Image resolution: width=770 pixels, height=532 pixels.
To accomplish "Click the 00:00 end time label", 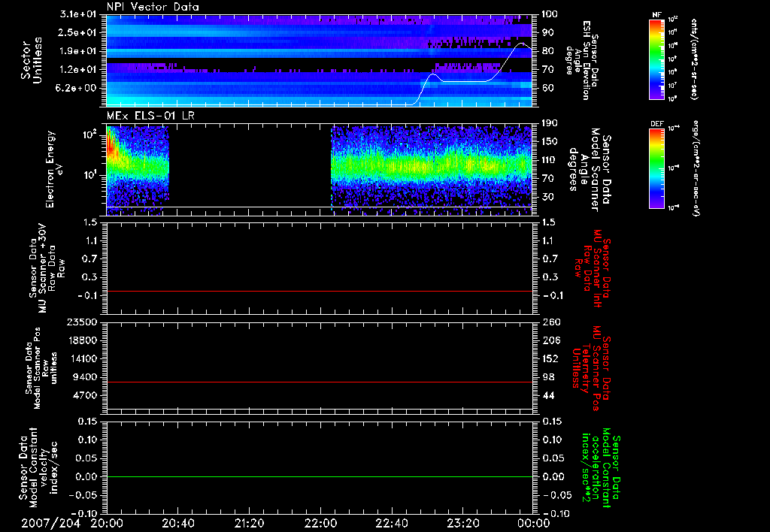I will pos(533,523).
